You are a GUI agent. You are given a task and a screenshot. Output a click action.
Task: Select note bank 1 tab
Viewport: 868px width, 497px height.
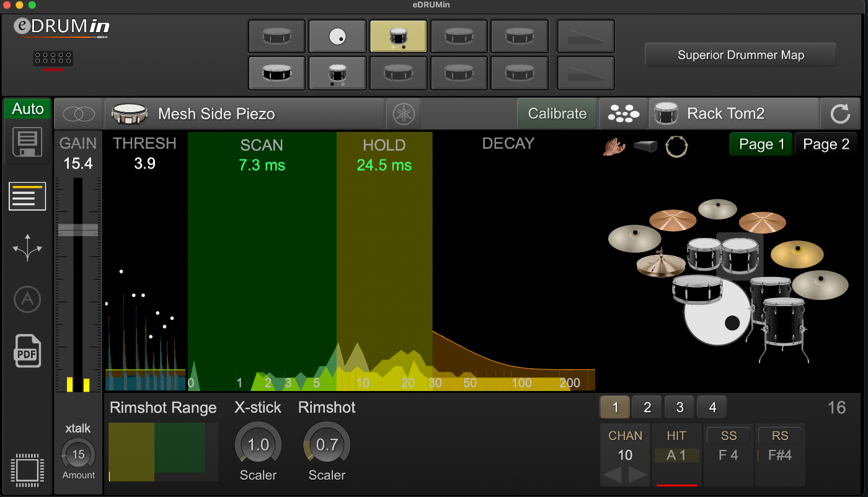[x=615, y=408]
